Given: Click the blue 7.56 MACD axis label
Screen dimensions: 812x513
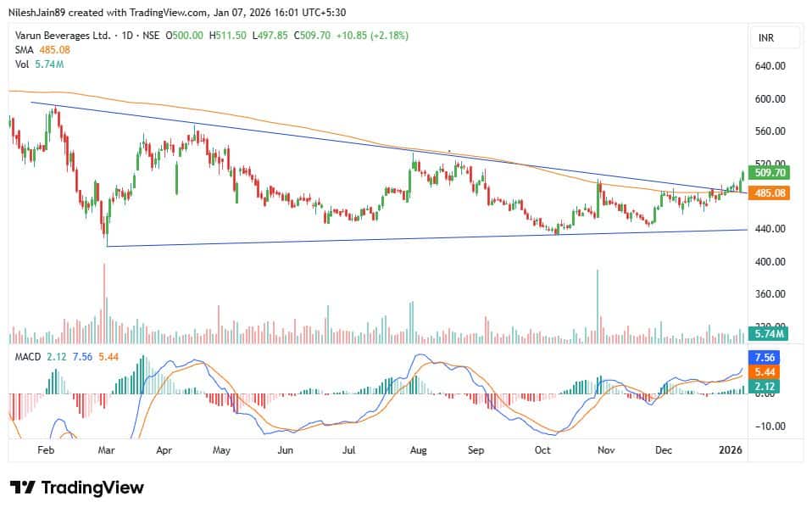Looking at the screenshot, I should (764, 358).
